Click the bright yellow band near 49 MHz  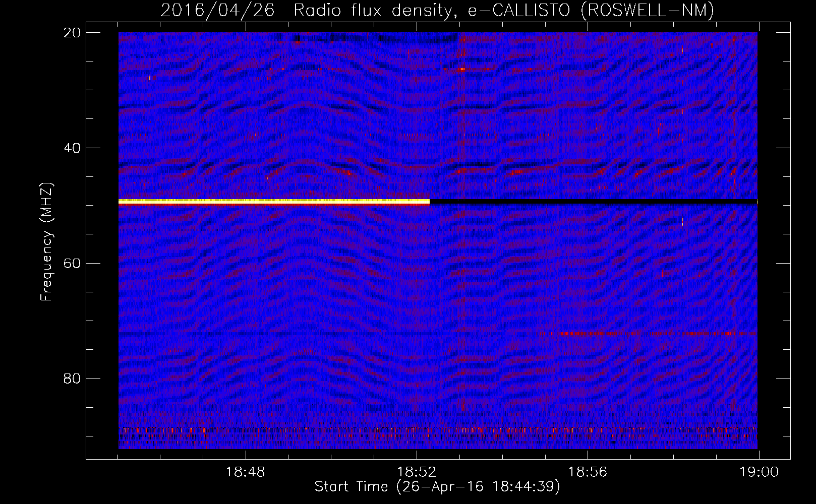point(274,202)
